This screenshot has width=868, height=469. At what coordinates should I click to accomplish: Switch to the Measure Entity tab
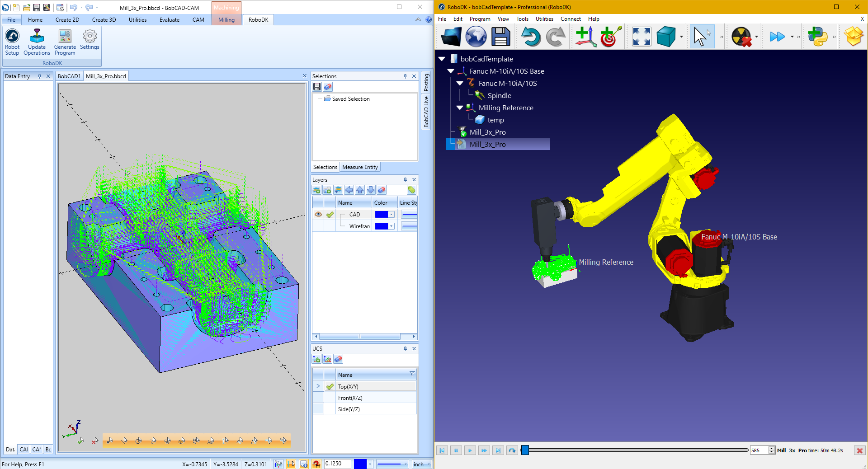point(360,167)
